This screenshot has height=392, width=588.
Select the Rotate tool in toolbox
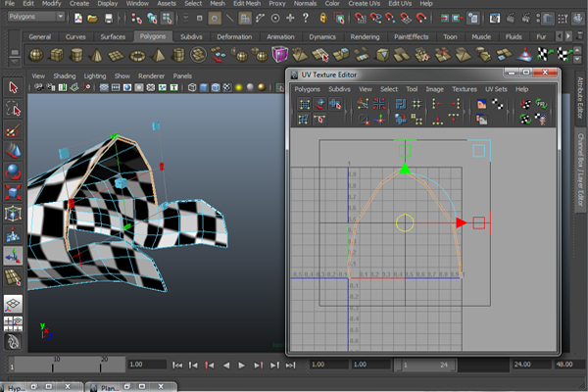[13, 171]
